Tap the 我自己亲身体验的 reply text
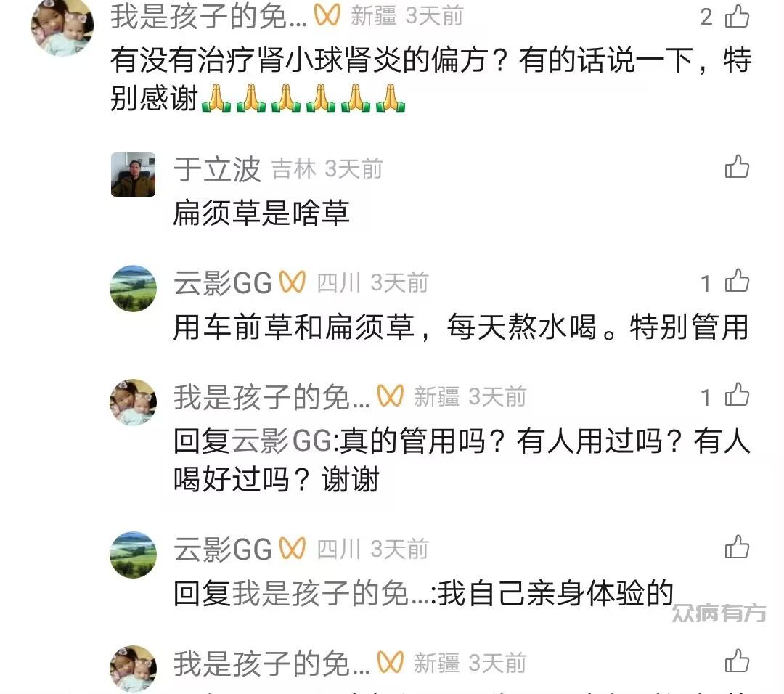784x694 pixels. [555, 594]
